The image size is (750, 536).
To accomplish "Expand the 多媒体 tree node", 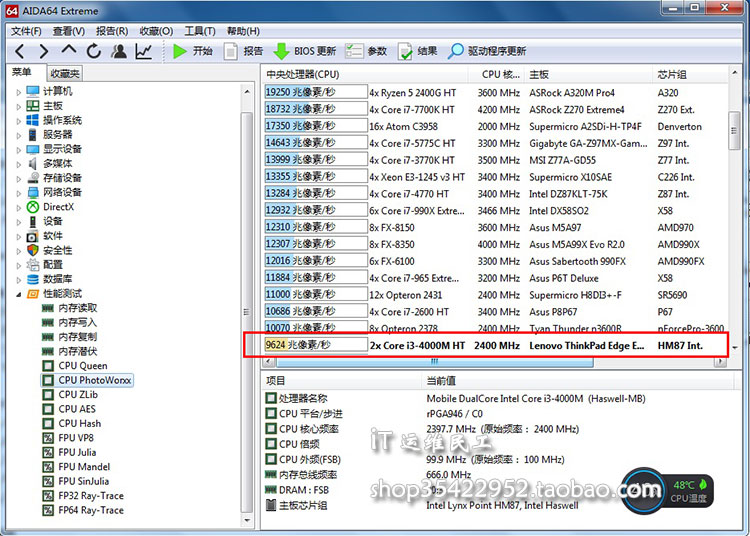I will coord(19,164).
